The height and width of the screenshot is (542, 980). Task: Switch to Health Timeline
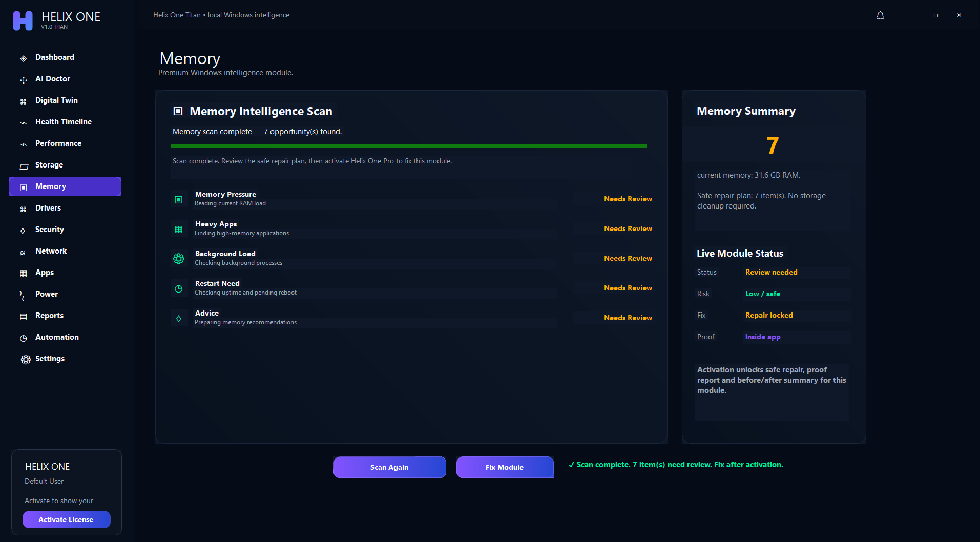65,122
